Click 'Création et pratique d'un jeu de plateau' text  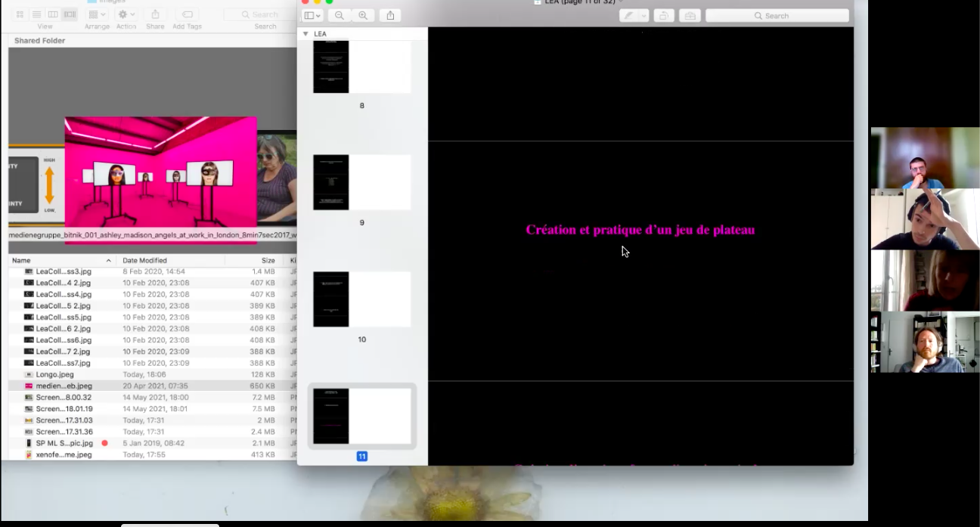tap(640, 230)
